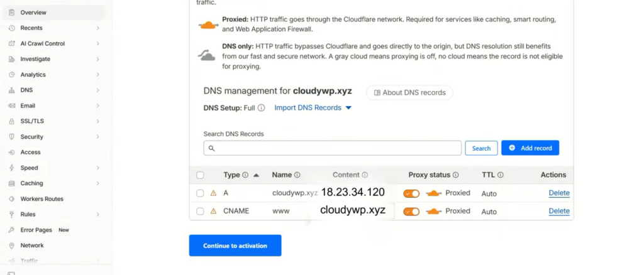Image resolution: width=644 pixels, height=275 pixels.
Task: Expand the Security chevron
Action: coord(97,137)
